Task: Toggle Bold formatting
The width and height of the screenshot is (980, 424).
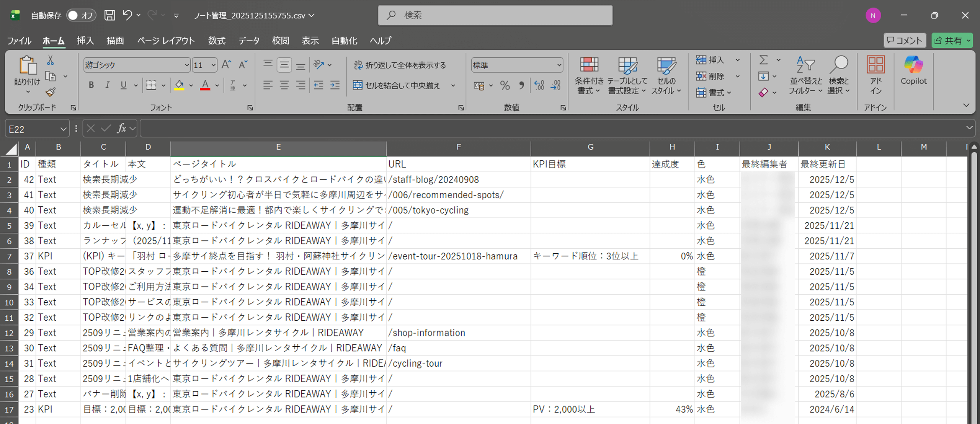Action: [x=91, y=85]
